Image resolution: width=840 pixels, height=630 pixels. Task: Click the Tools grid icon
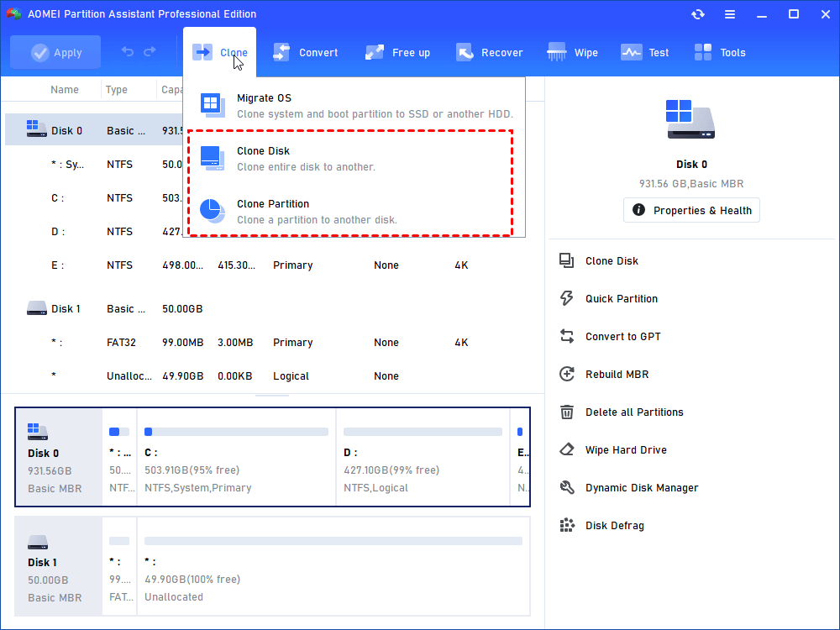(703, 52)
